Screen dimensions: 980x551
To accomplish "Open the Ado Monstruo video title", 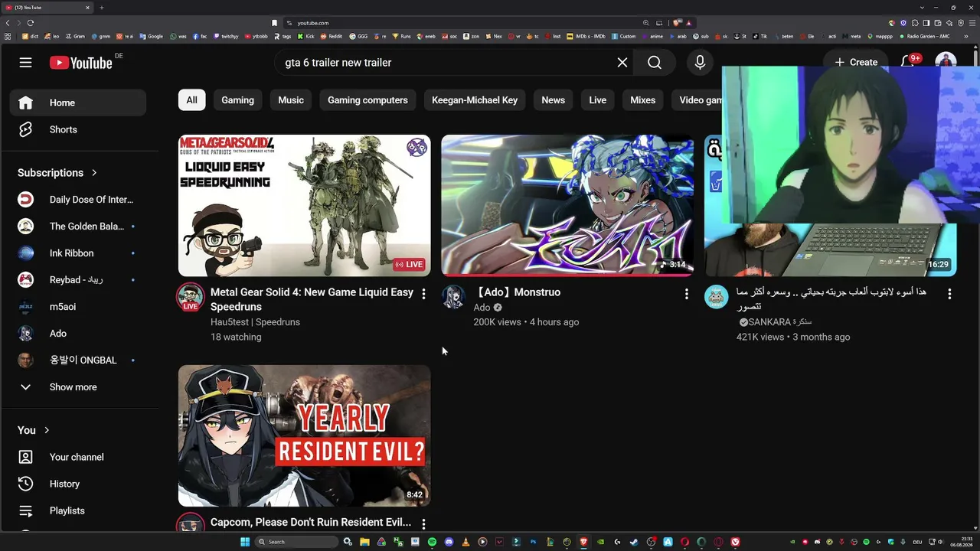I will 517,292.
